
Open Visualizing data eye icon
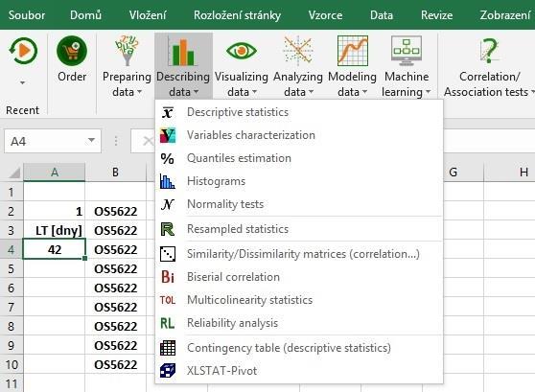(242, 51)
